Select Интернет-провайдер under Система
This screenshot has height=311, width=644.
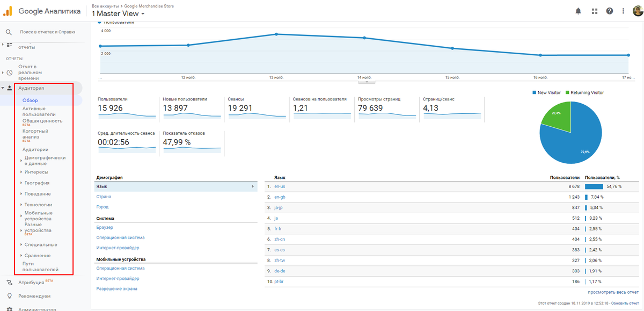118,248
